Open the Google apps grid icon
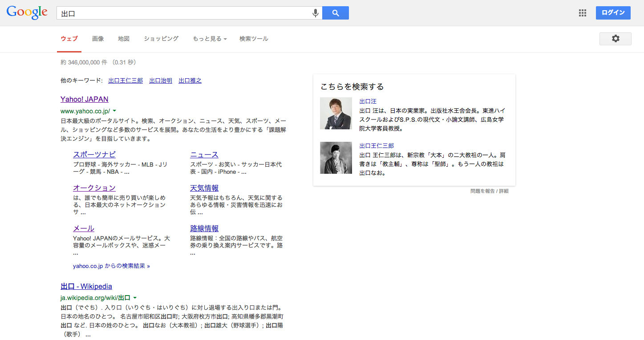 pos(582,13)
